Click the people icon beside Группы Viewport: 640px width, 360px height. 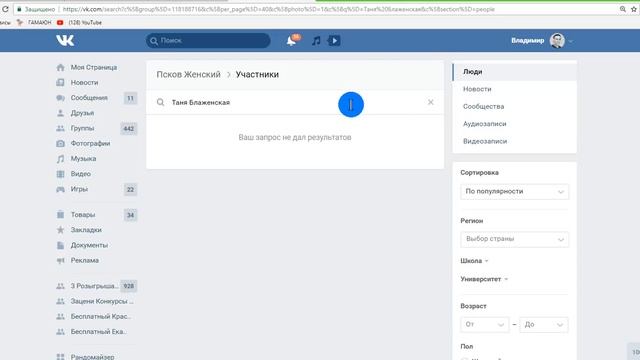pyautogui.click(x=60, y=128)
